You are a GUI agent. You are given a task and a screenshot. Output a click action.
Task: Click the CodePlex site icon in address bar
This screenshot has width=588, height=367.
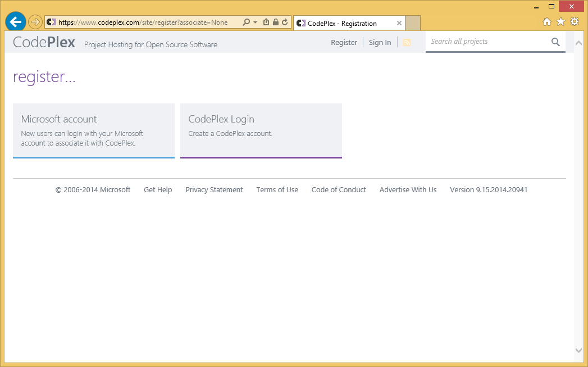tap(51, 22)
